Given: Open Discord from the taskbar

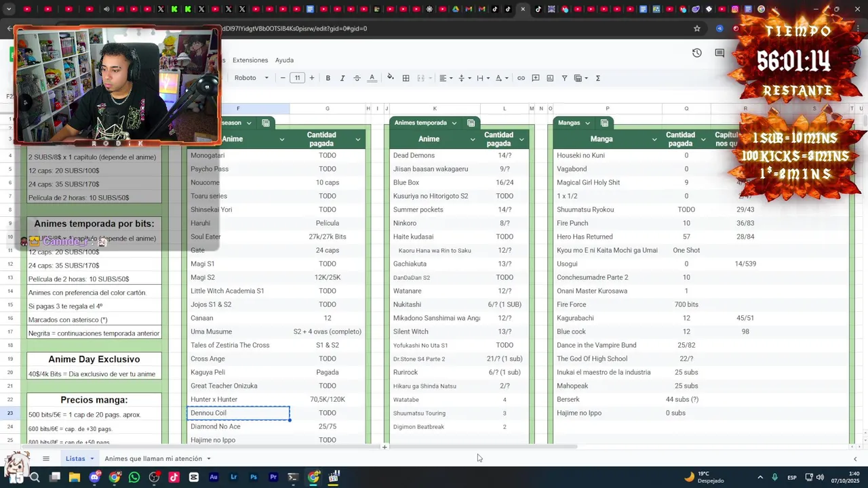Looking at the screenshot, I should click(95, 477).
